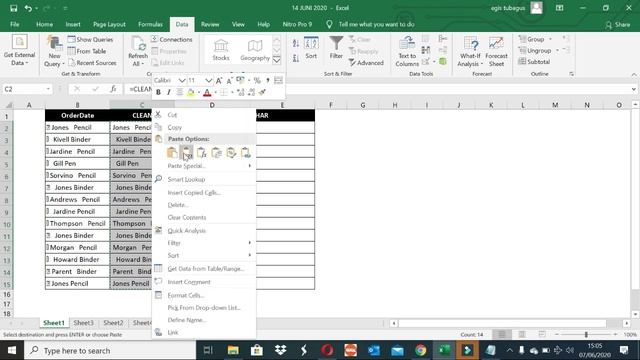This screenshot has height=360, width=640.
Task: Click the Save icon in title bar
Action: [x=13, y=8]
